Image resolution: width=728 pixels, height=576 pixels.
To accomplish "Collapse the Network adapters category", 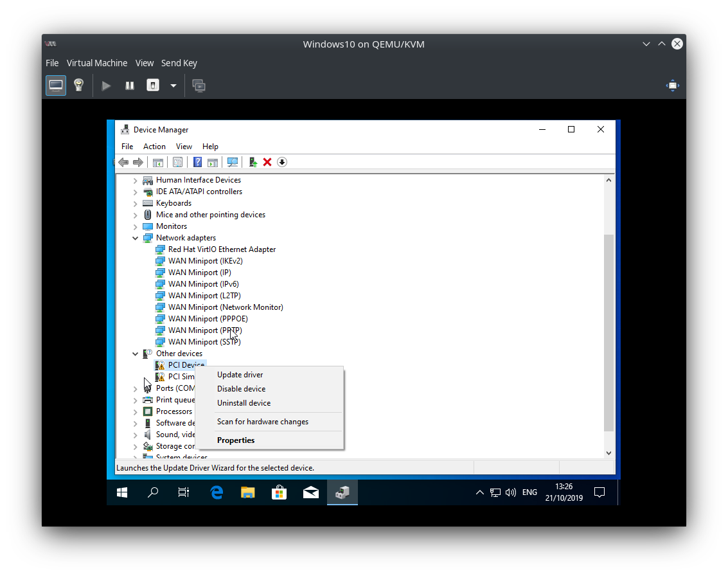I will tap(135, 238).
